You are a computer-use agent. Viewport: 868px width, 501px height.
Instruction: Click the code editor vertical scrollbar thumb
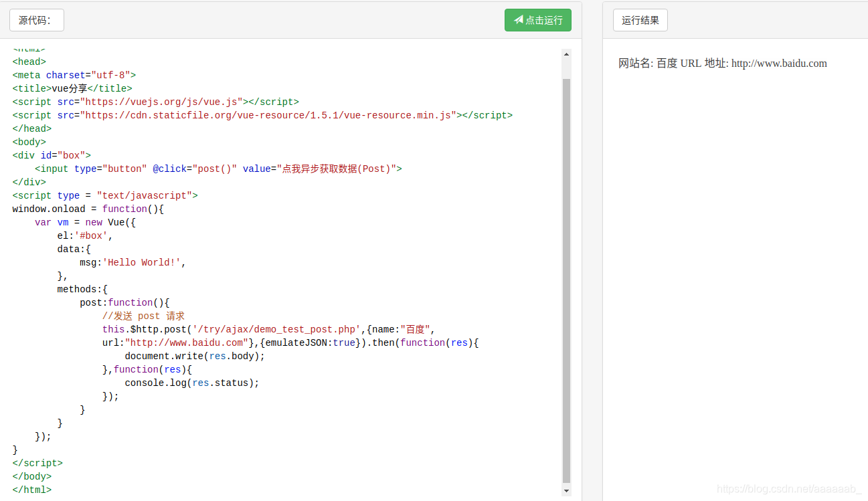pos(567,280)
